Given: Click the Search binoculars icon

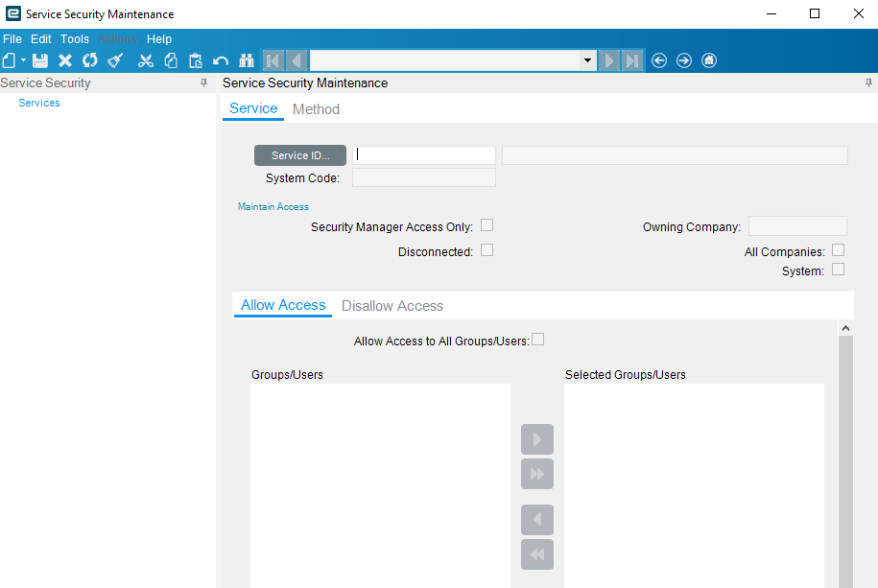Looking at the screenshot, I should pyautogui.click(x=247, y=60).
